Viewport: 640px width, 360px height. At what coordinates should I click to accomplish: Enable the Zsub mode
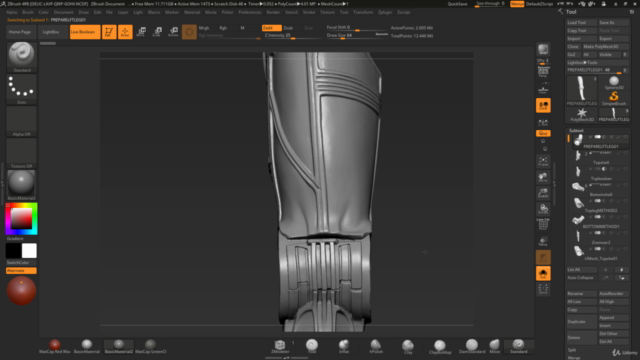point(288,28)
